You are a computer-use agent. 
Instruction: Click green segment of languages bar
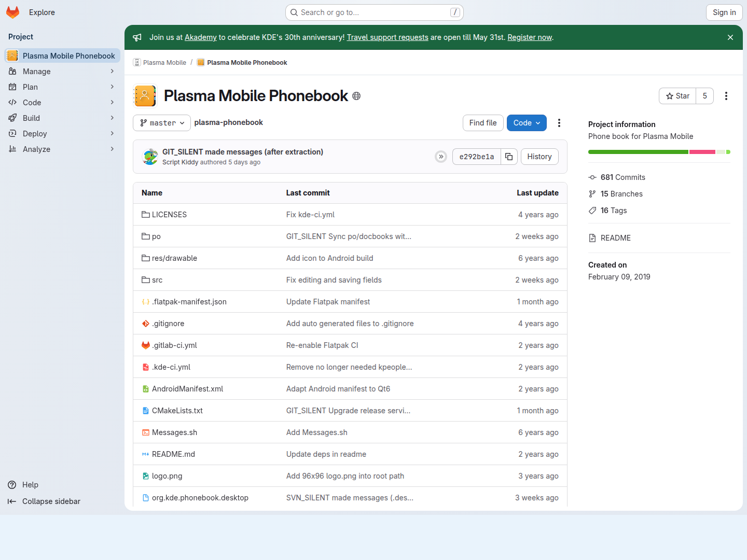[x=638, y=152]
